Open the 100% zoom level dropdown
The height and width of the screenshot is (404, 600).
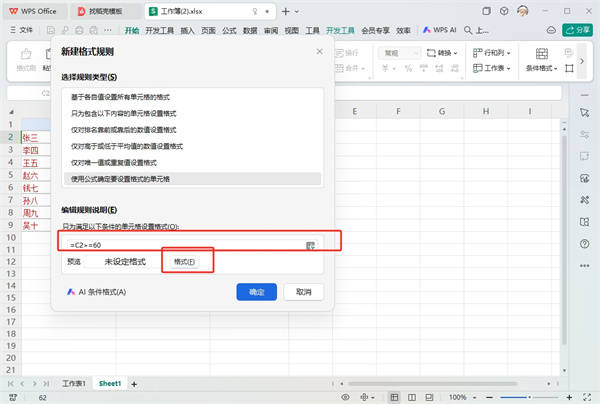(462, 397)
